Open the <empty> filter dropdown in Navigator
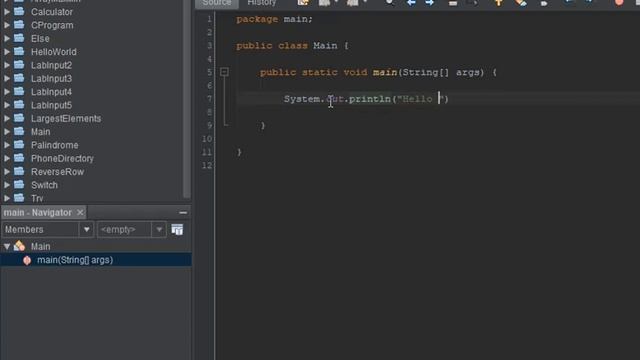This screenshot has width=640, height=360. [x=159, y=230]
